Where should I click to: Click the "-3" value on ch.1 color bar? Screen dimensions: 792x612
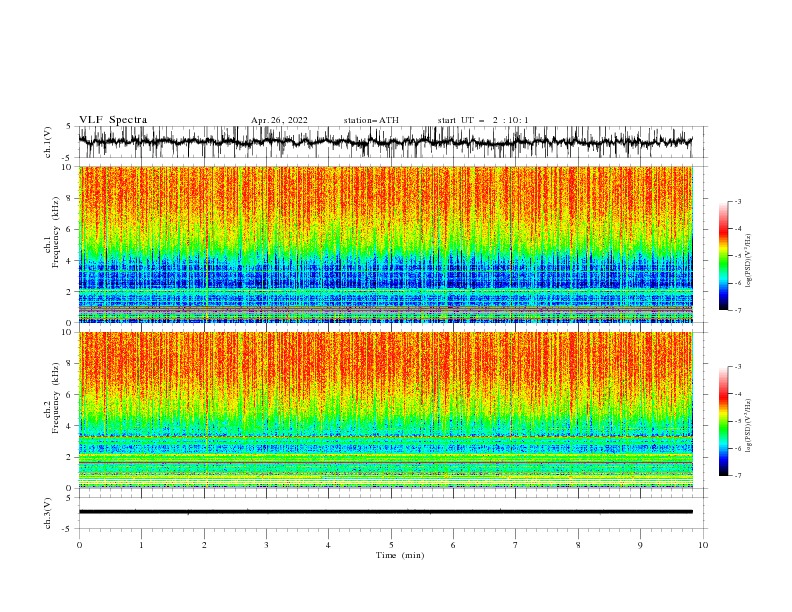738,201
